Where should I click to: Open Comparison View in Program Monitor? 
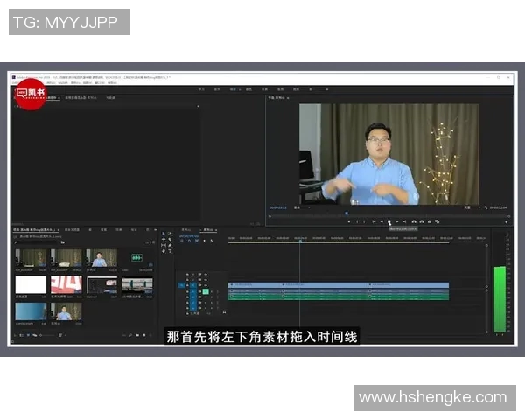(437, 221)
